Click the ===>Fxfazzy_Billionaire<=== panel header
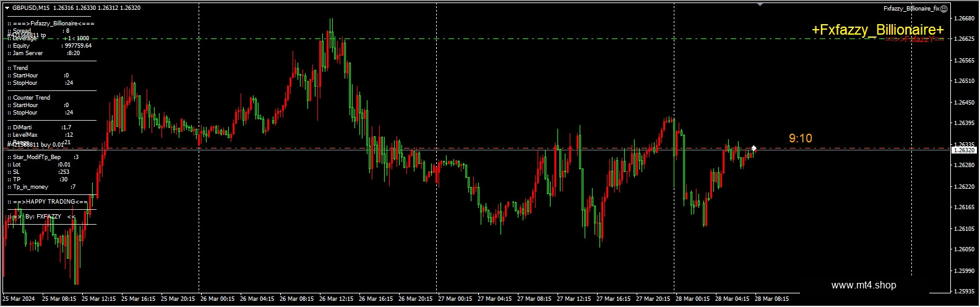This screenshot has width=980, height=307. [x=51, y=24]
